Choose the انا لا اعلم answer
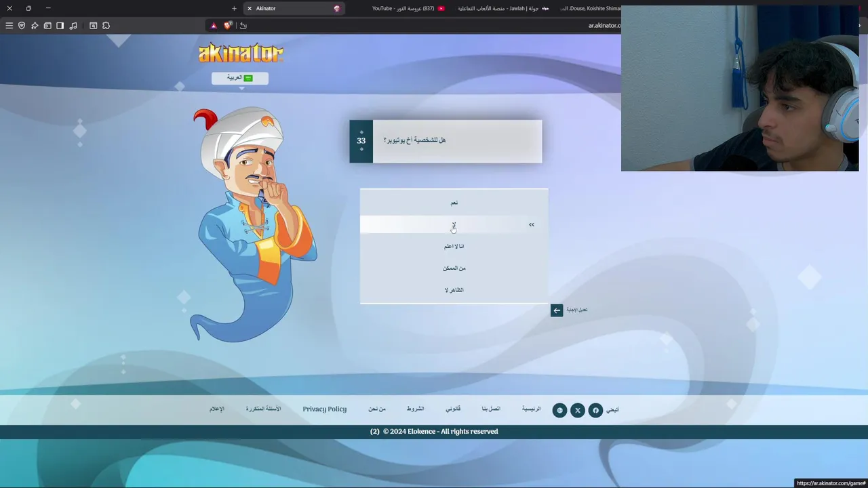 click(454, 246)
